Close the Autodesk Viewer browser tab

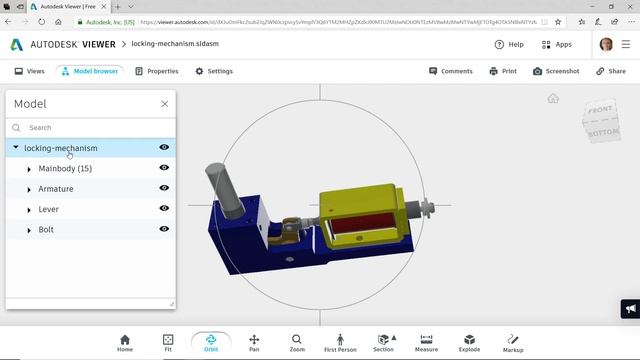click(104, 7)
